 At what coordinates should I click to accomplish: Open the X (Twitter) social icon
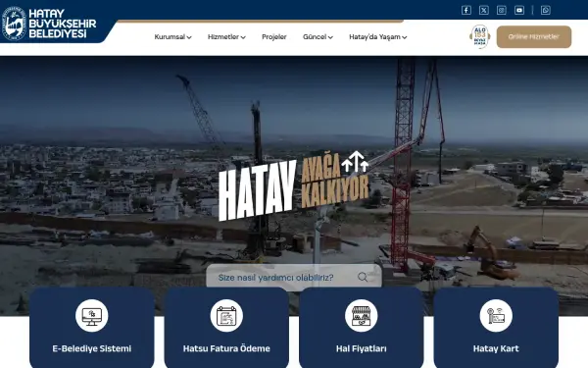484,10
